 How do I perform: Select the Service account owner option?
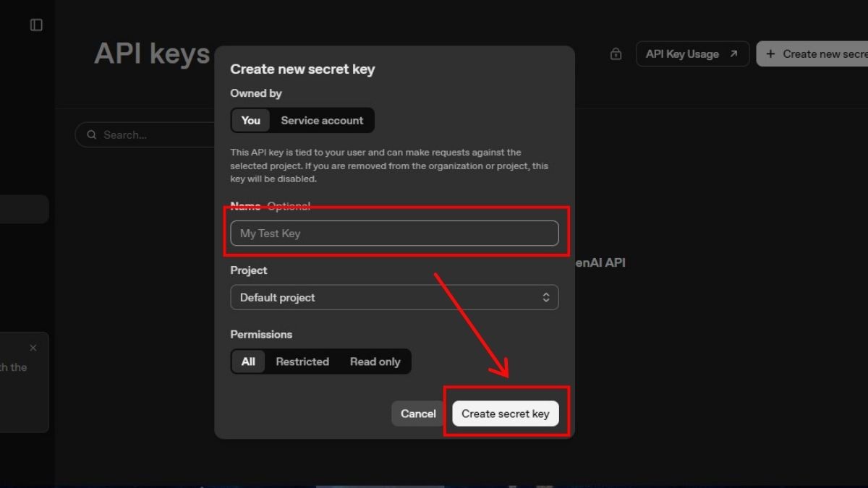322,121
